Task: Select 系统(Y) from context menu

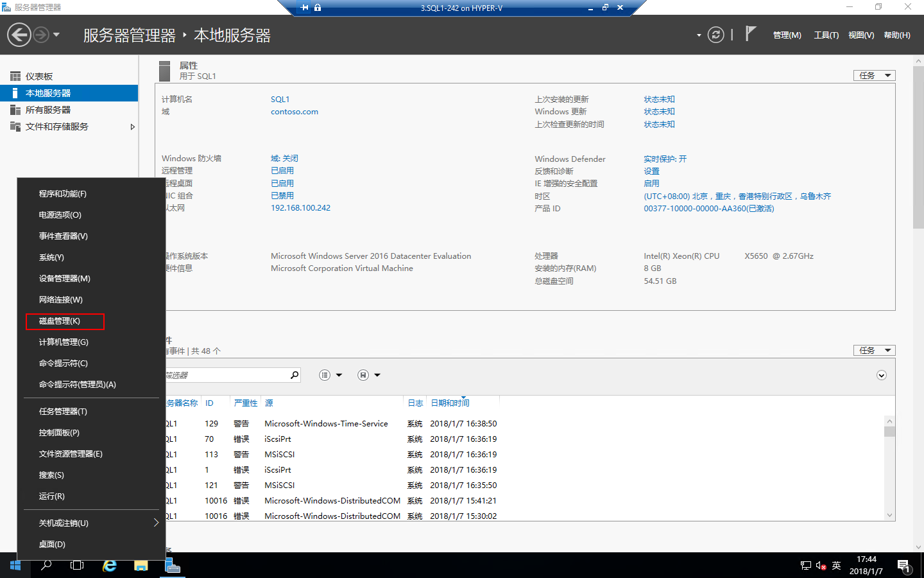Action: pyautogui.click(x=91, y=258)
